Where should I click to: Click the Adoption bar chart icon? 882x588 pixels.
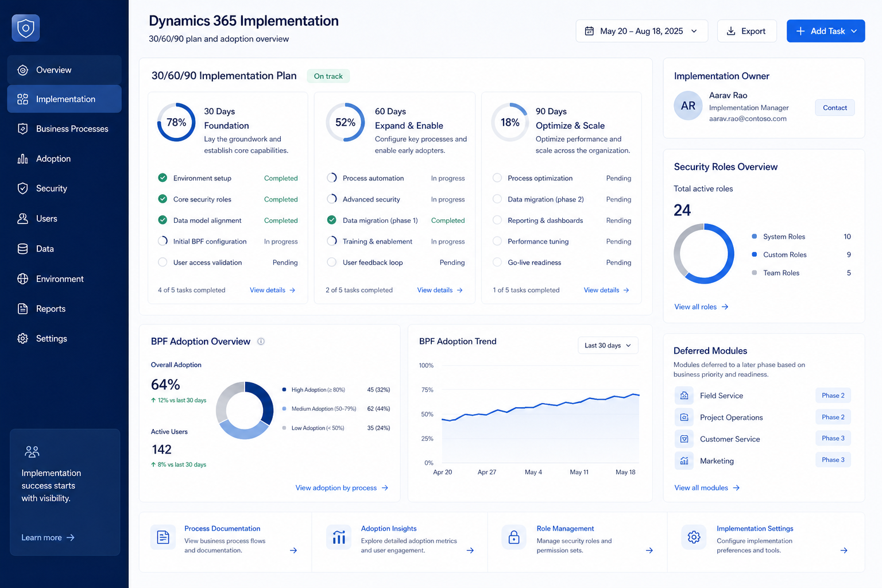23,158
